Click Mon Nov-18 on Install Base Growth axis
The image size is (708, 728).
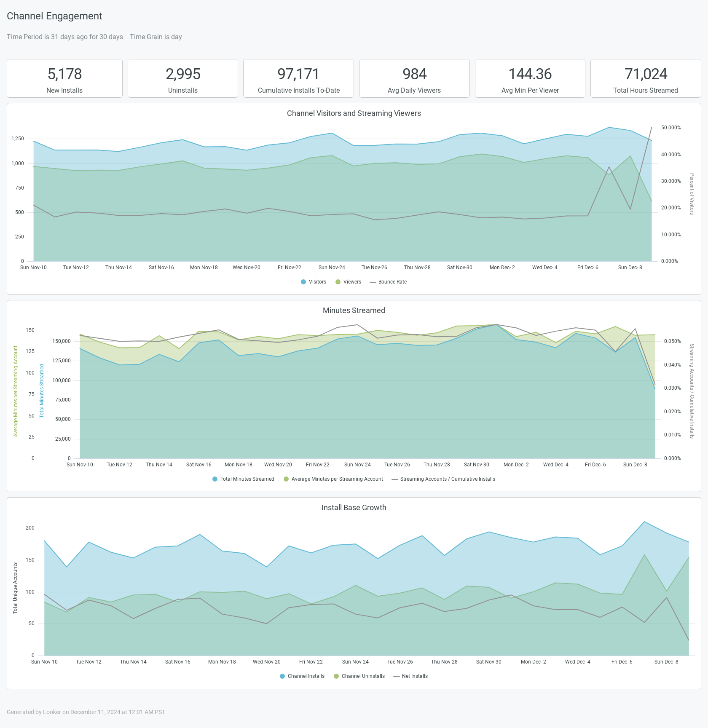pos(222,662)
